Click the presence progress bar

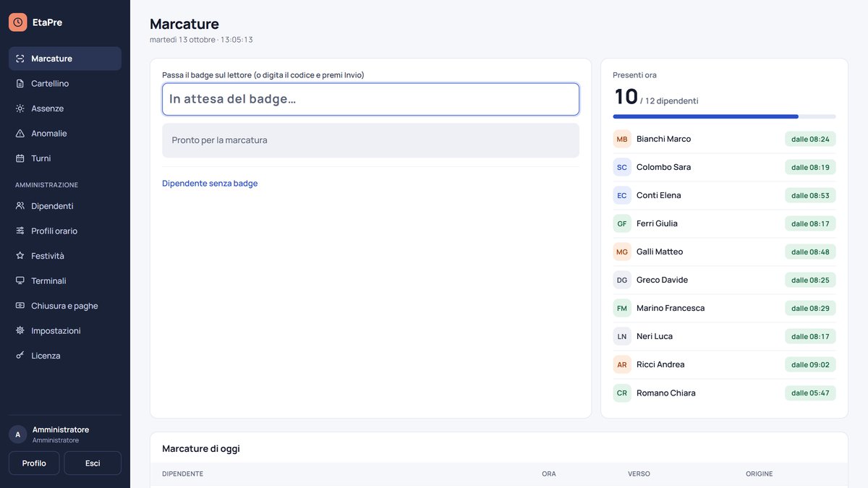tap(724, 116)
